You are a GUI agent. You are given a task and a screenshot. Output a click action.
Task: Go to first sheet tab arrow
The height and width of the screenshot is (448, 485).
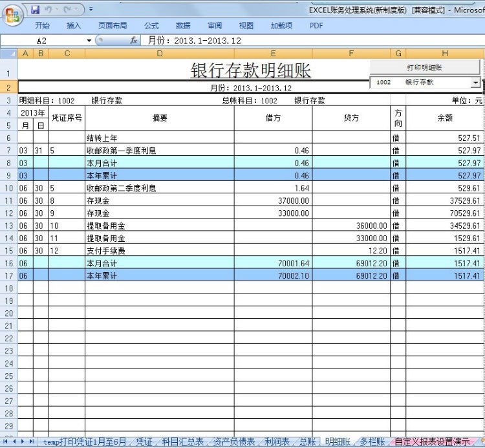click(x=5, y=441)
